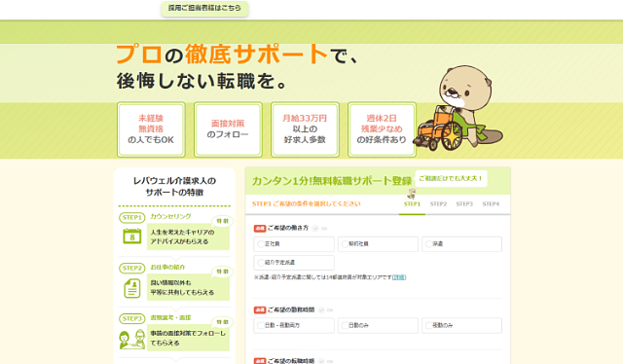Click the resume document icon under STEP2
This screenshot has width=623, height=364.
tap(132, 288)
